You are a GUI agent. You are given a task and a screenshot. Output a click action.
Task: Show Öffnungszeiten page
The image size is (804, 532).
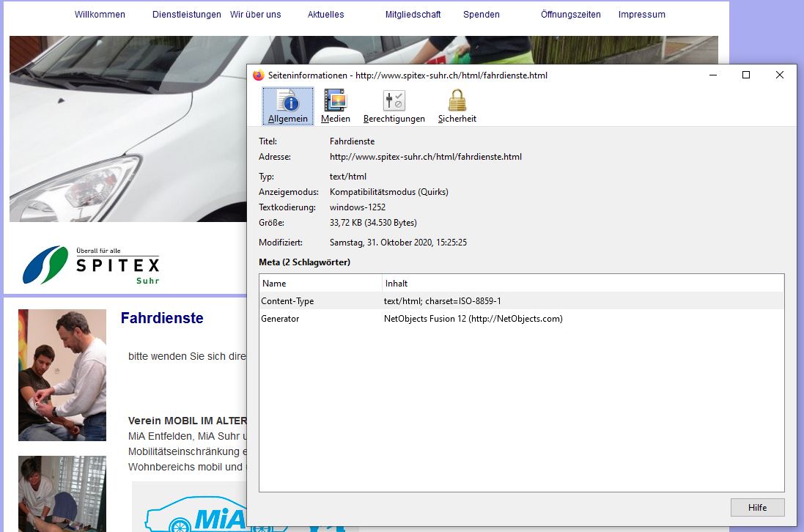pos(570,15)
